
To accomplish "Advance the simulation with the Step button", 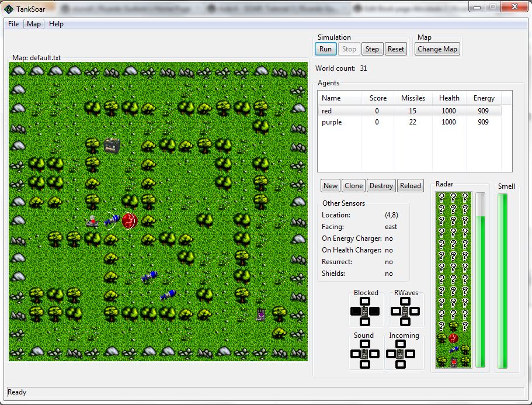I will (371, 49).
